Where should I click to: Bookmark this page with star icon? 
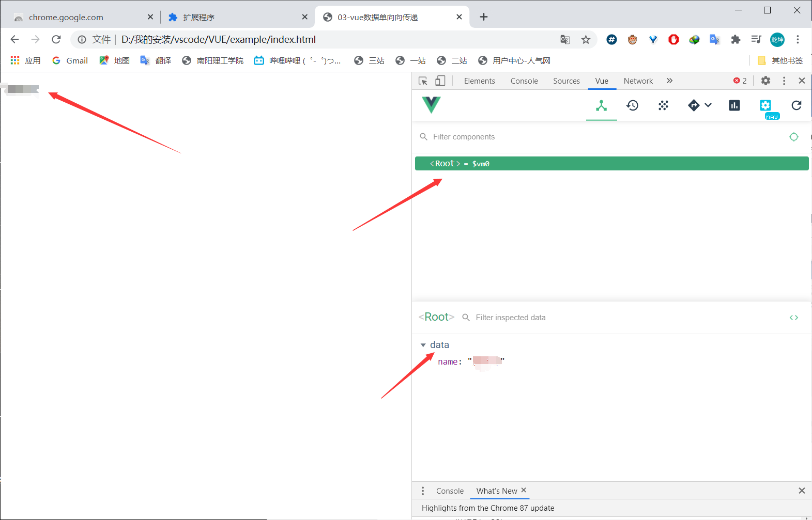coord(586,40)
